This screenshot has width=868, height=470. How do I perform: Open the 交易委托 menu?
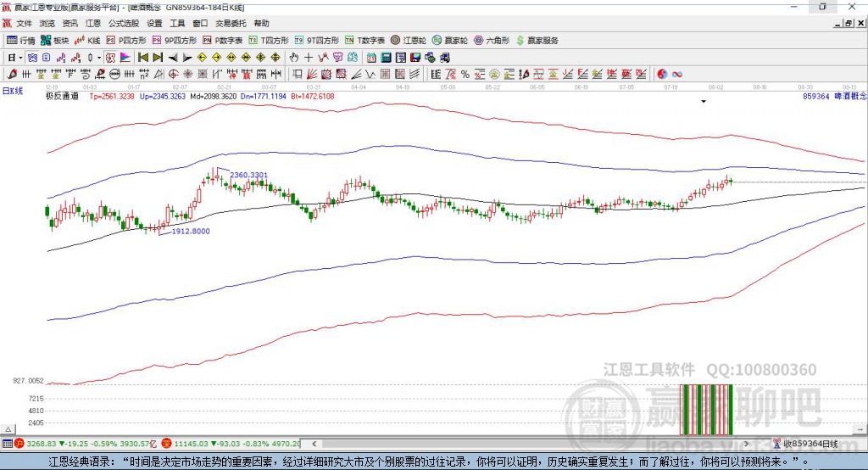(x=231, y=23)
